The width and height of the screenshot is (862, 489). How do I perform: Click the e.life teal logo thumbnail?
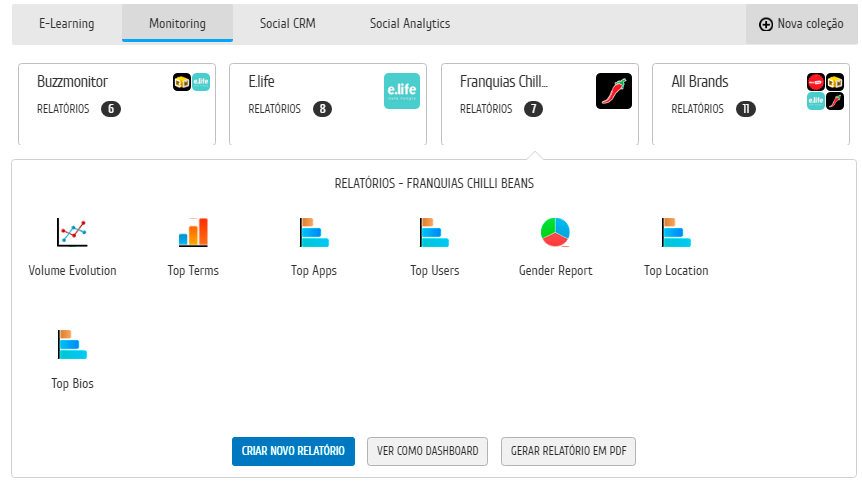(x=402, y=91)
